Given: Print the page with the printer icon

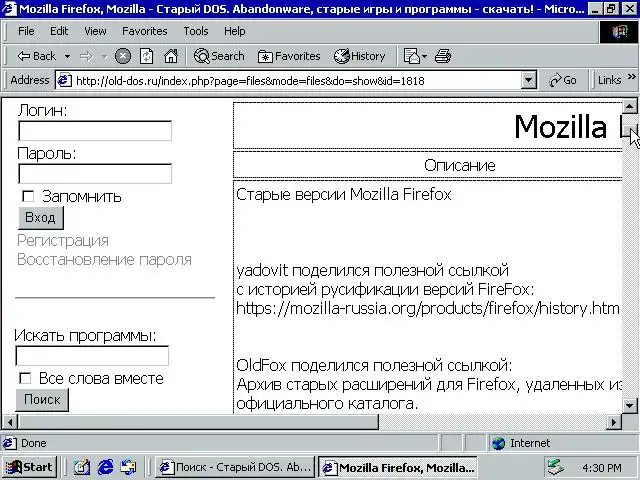Looking at the screenshot, I should pyautogui.click(x=443, y=56).
